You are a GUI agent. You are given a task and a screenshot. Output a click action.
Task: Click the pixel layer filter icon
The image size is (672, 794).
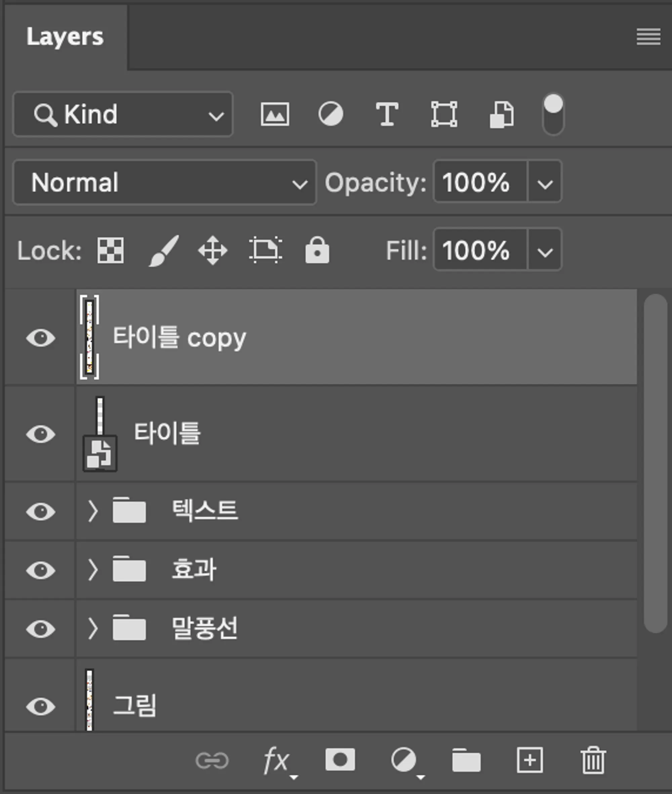[275, 114]
